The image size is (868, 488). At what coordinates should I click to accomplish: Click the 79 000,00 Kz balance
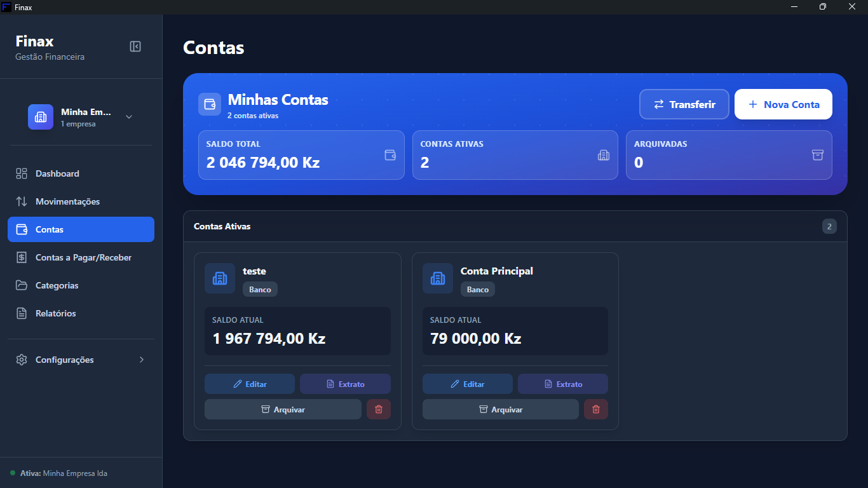[475, 338]
